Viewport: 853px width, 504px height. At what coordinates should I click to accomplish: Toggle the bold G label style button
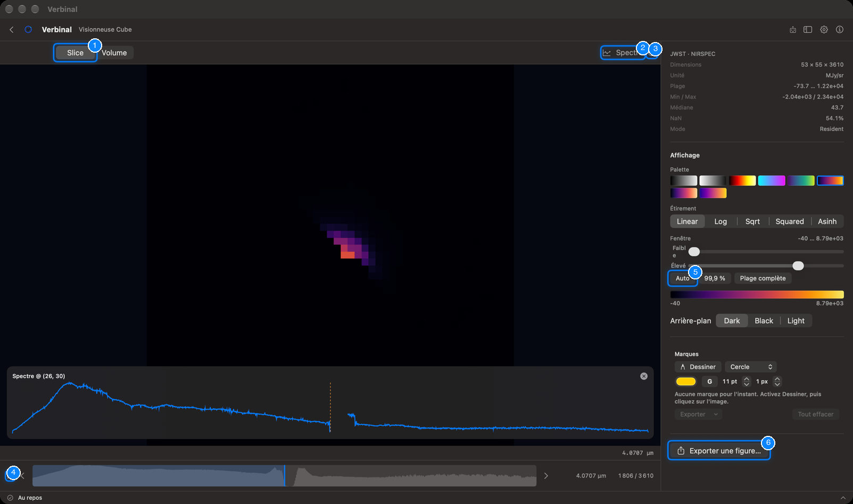[709, 382]
